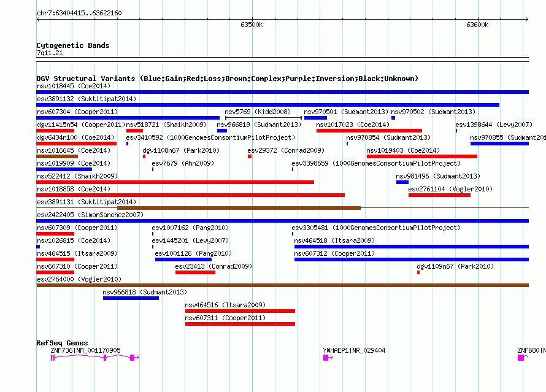546x392 pixels.
Task: Click the nsv970855 blue gain bar
Action: (x=500, y=144)
